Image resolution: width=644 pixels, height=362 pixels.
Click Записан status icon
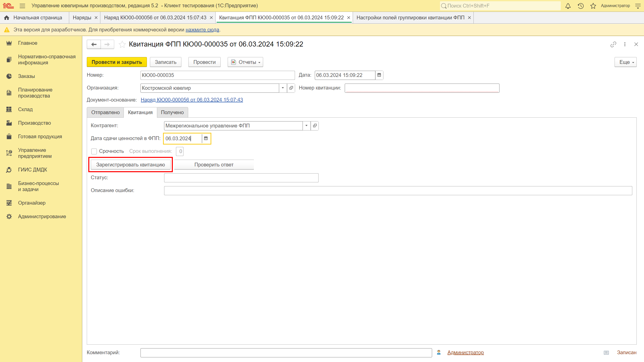[x=606, y=353]
